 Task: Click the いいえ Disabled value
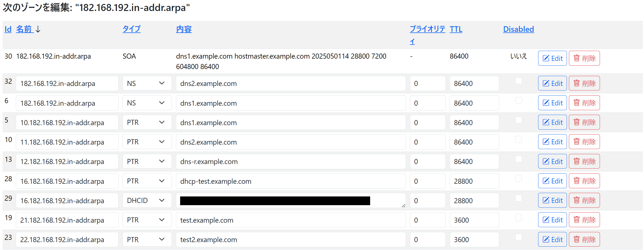[518, 56]
